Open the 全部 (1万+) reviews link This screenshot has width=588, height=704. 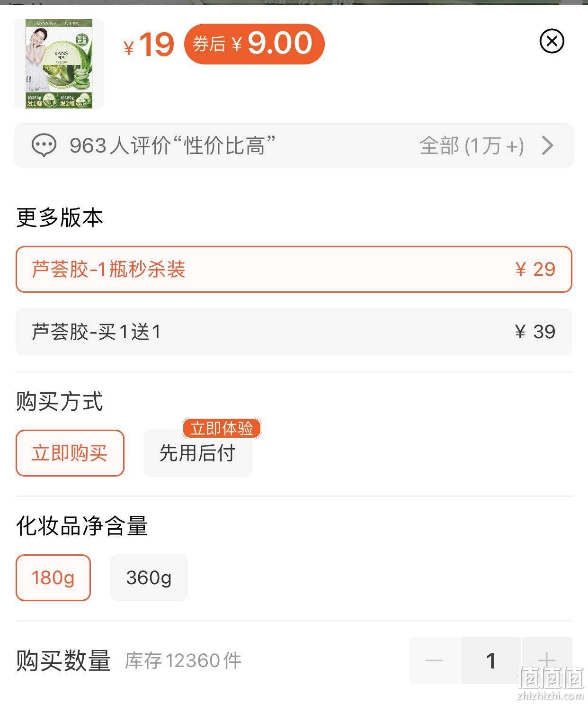click(x=472, y=145)
